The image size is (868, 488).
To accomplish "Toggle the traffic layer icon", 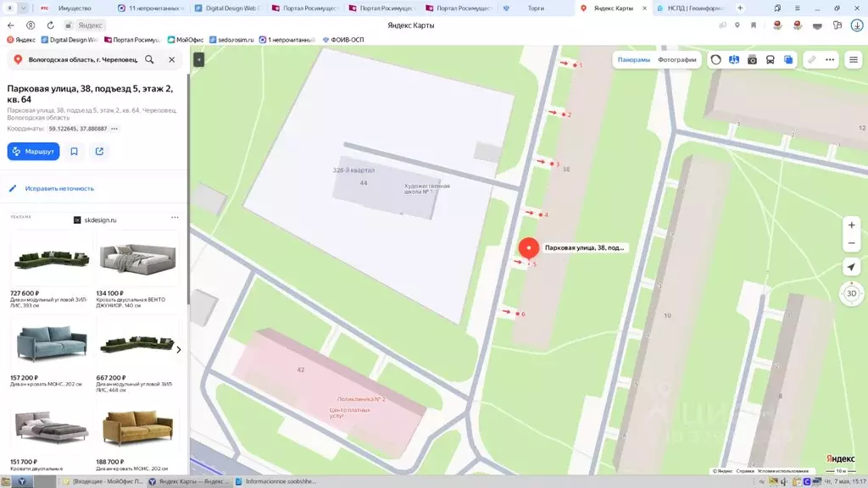I will (x=715, y=60).
